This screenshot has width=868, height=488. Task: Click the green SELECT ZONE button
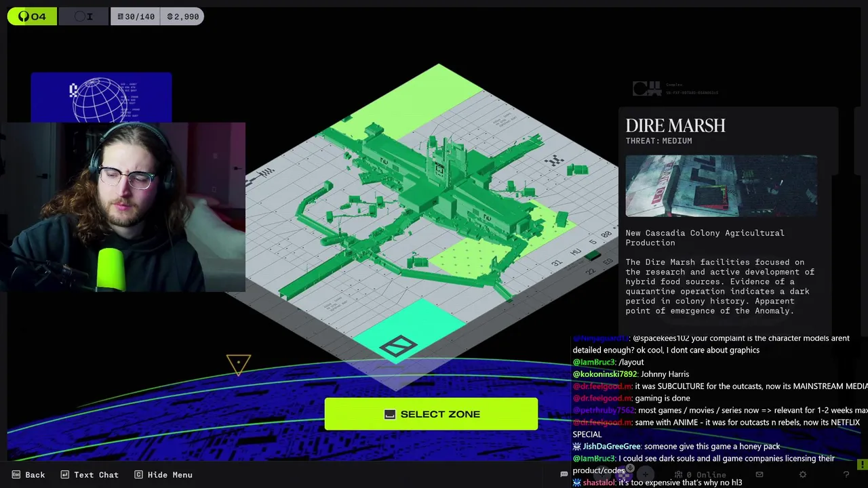(x=431, y=414)
